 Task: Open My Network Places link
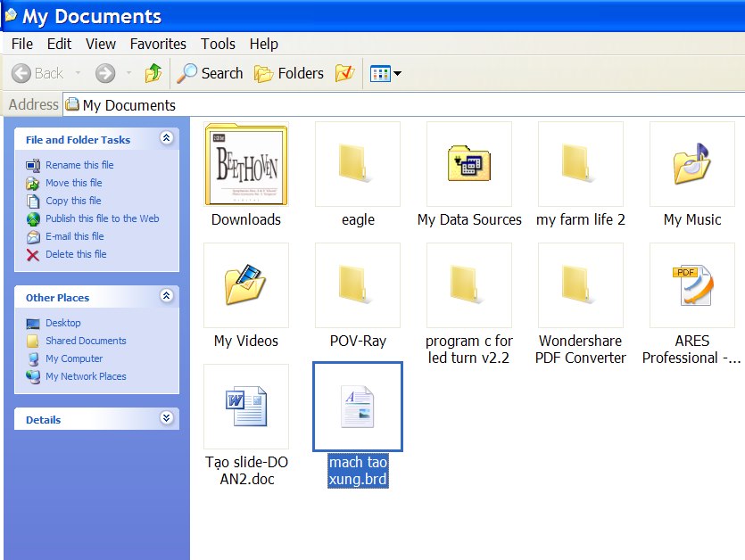pos(86,376)
